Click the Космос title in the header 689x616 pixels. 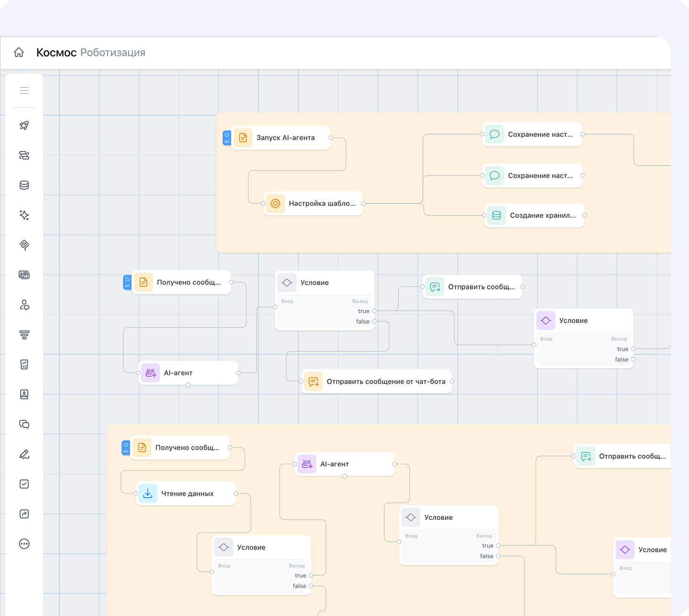tap(56, 53)
